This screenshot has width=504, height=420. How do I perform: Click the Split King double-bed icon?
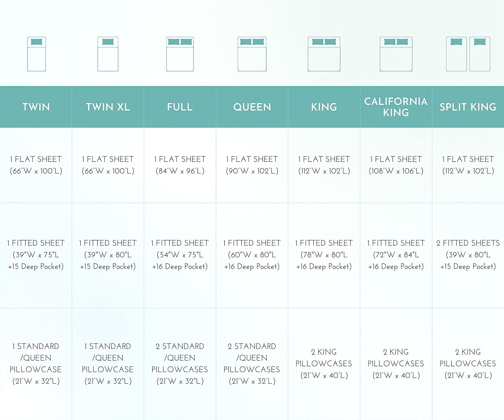point(468,54)
